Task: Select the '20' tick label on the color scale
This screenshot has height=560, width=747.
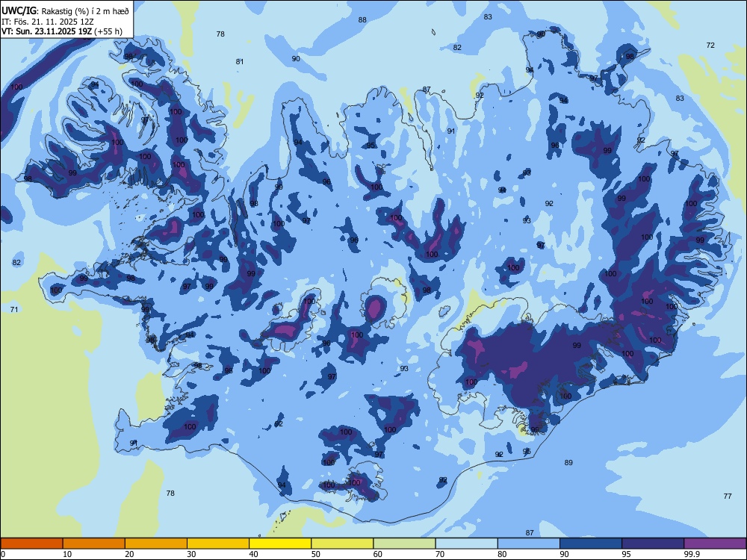Action: point(129,554)
